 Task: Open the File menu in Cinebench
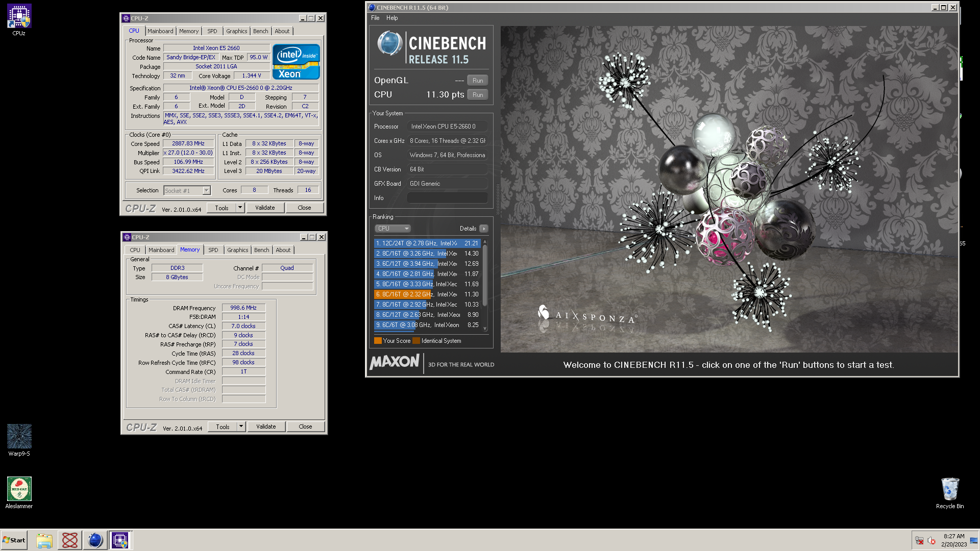click(375, 18)
